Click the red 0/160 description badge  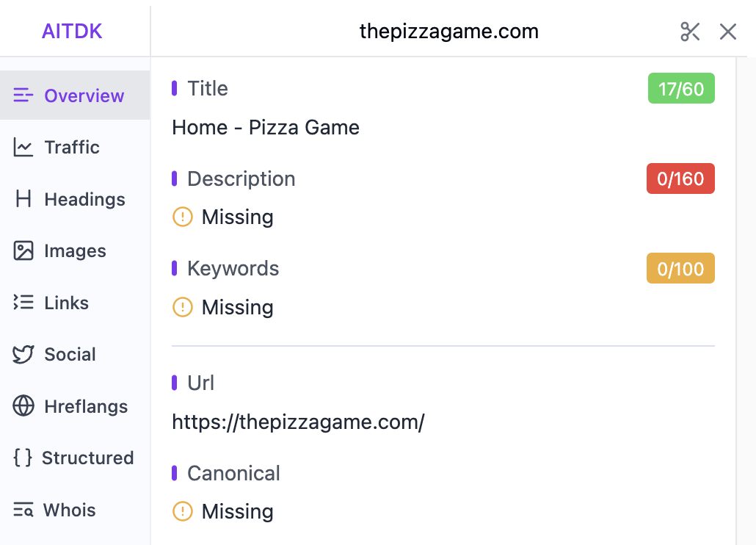pyautogui.click(x=680, y=179)
